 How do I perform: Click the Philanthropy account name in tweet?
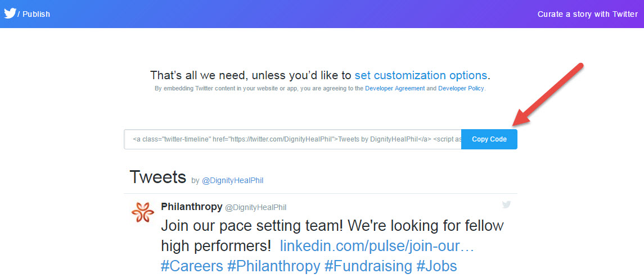pyautogui.click(x=191, y=207)
